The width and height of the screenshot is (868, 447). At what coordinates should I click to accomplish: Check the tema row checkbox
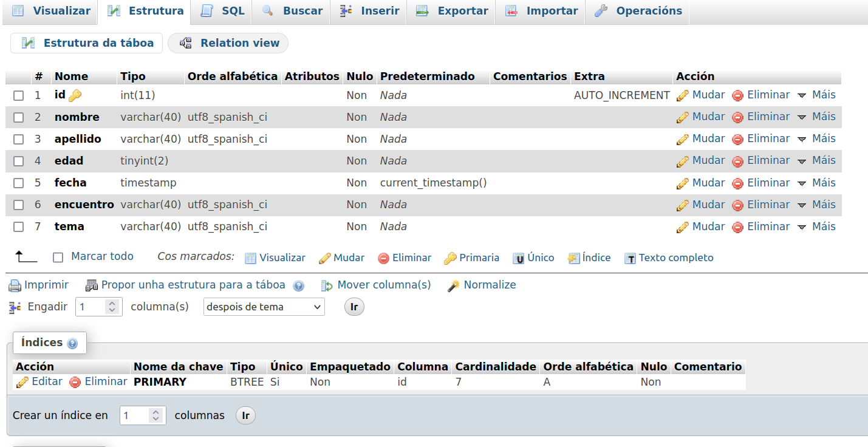tap(19, 227)
